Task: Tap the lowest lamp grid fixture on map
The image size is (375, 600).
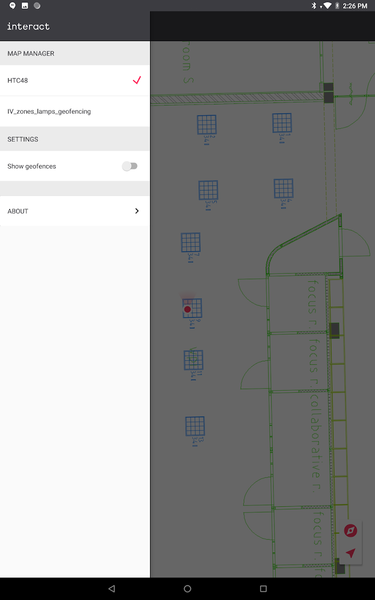Action: point(195,426)
